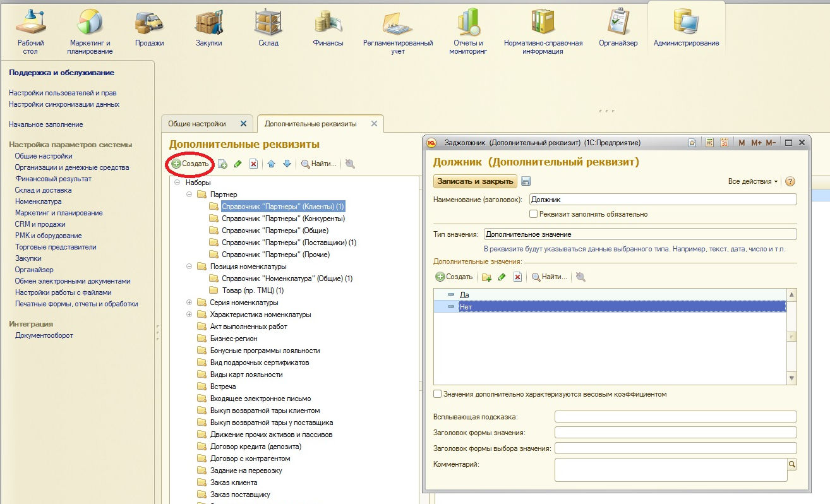Open Организации и денежные средства link

click(x=72, y=167)
